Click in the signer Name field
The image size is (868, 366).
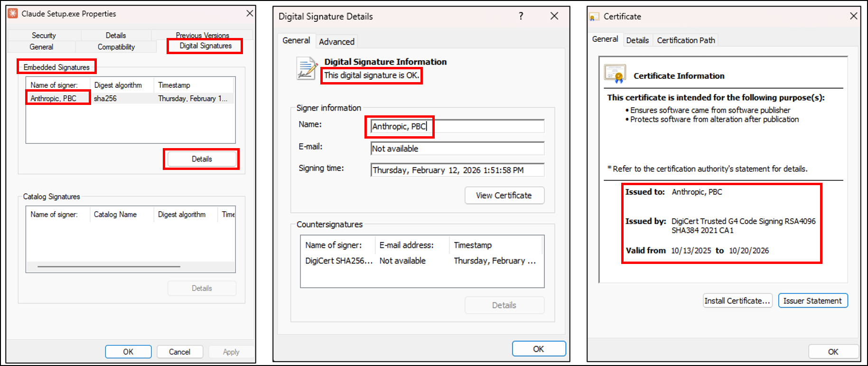click(x=457, y=126)
